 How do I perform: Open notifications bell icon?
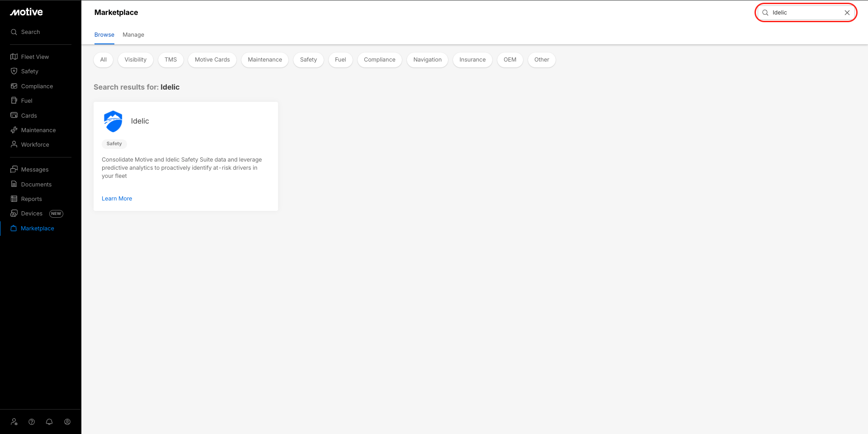(49, 422)
